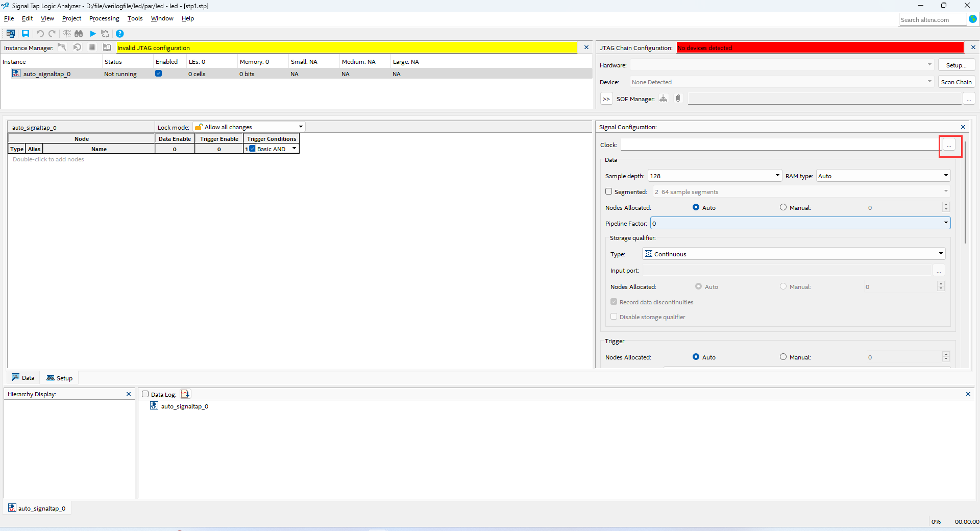Click the auto_signaltap_0 bottom instance tab

(37, 508)
